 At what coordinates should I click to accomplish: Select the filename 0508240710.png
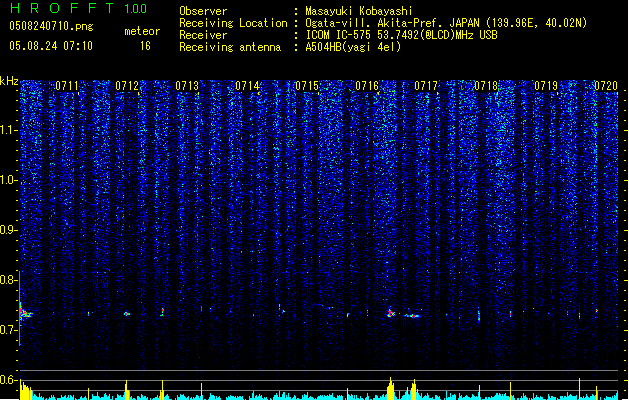(x=51, y=26)
